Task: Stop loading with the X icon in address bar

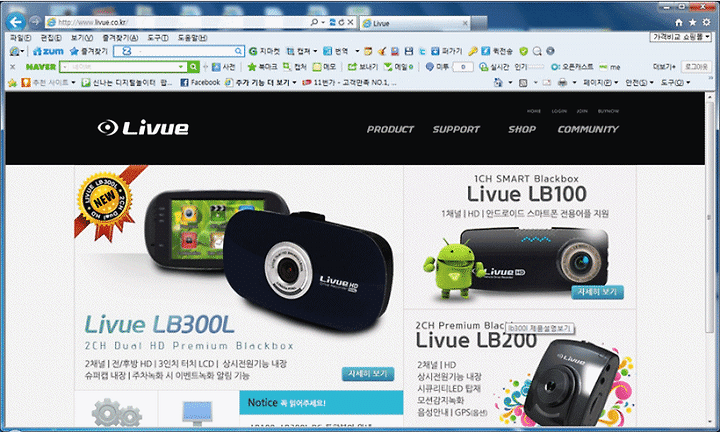Action: tap(350, 22)
